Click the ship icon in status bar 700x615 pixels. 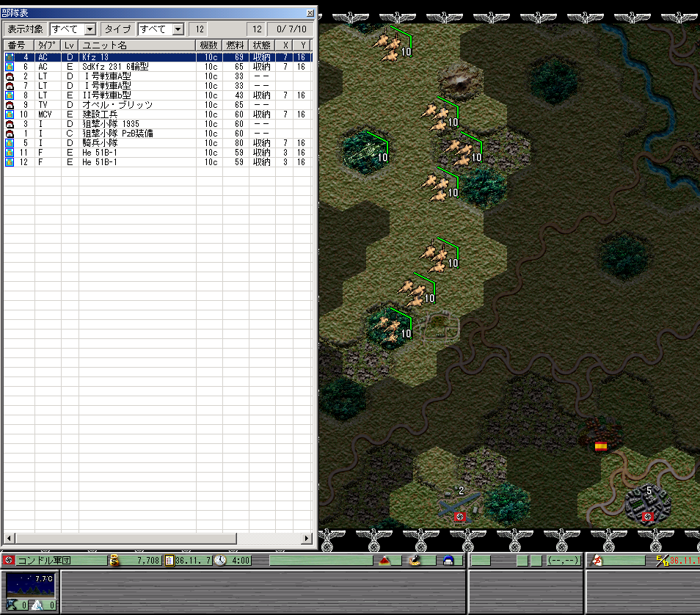tap(415, 560)
